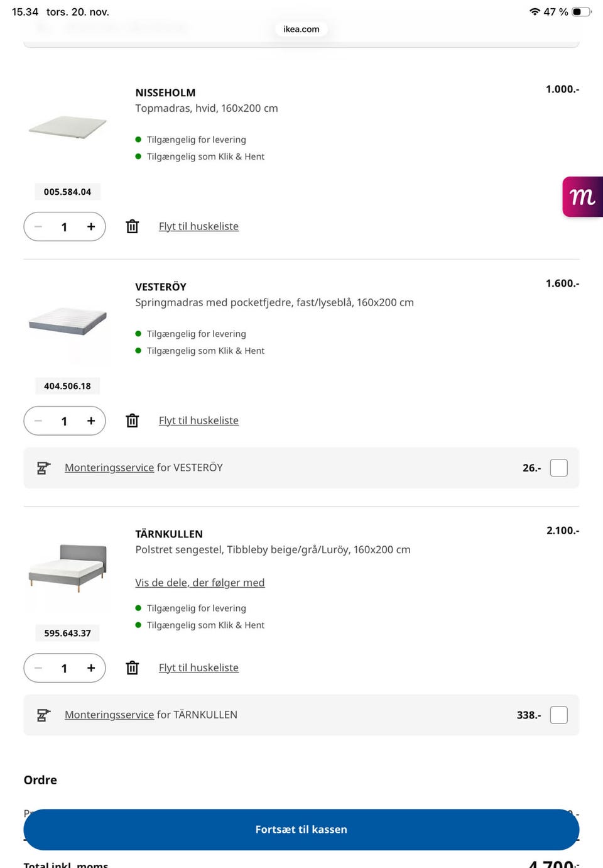This screenshot has height=868, width=603.
Task: Click the drill icon beside TÄRNKULLEN Monteringsservice
Action: pos(43,715)
